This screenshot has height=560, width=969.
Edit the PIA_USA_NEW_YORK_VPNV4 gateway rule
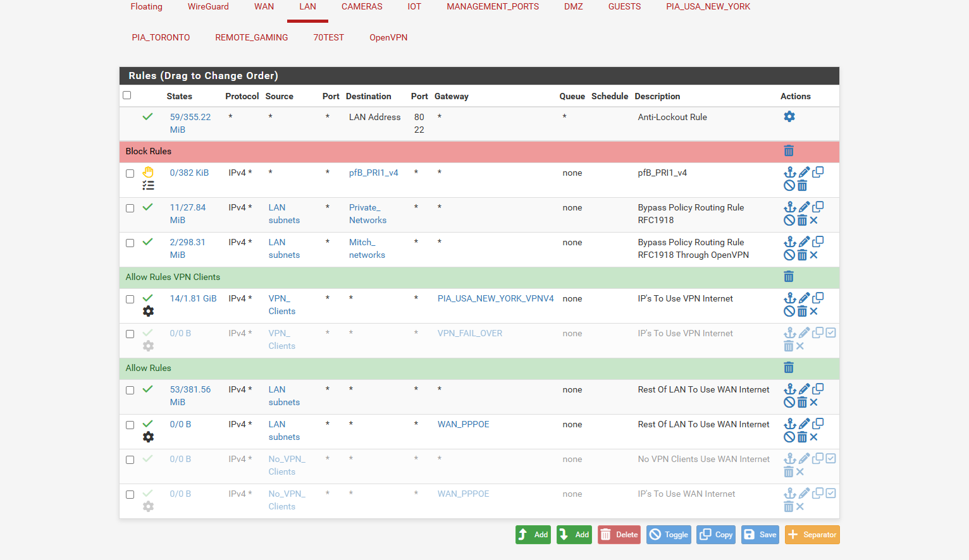tap(804, 298)
